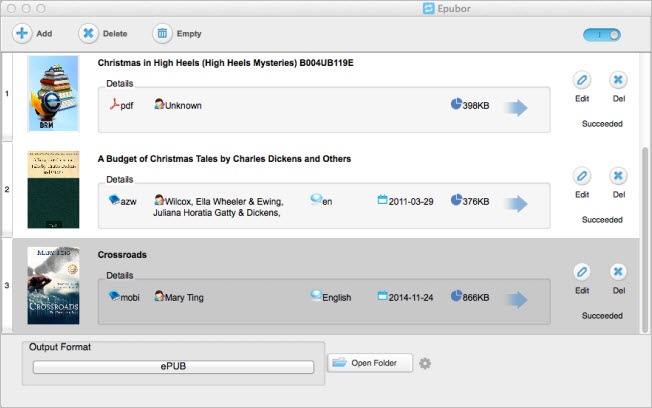652x408 pixels.
Task: Toggle the switch at top right
Action: click(x=602, y=35)
